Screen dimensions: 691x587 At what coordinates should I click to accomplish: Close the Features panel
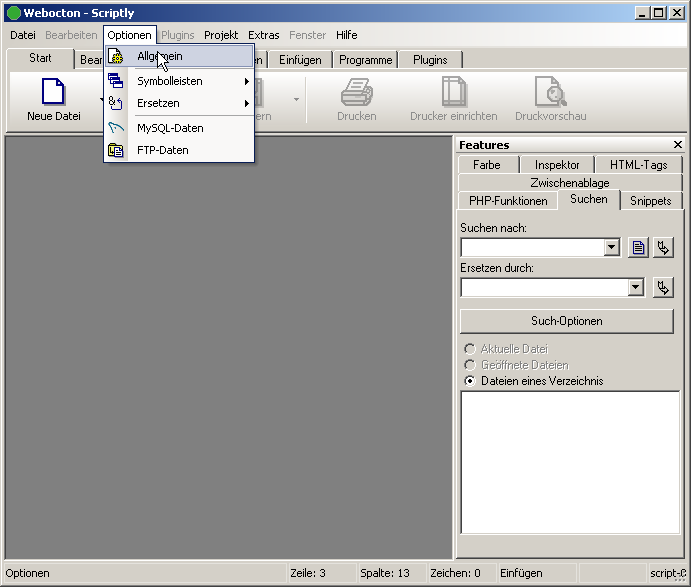pyautogui.click(x=678, y=145)
